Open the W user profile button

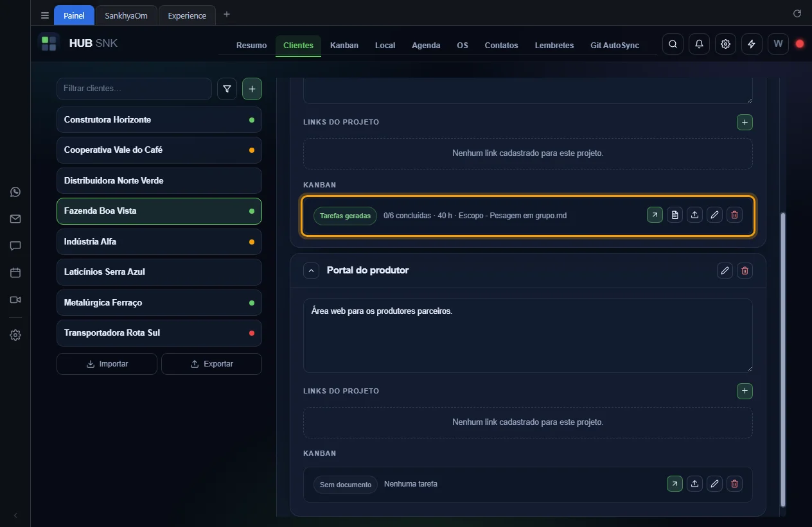(x=778, y=44)
